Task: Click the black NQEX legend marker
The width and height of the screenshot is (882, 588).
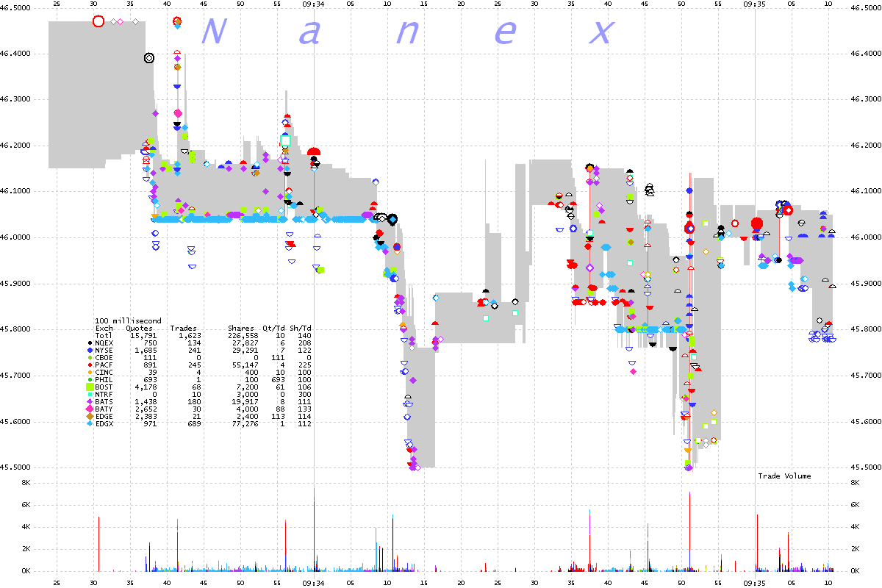Action: pyautogui.click(x=90, y=343)
